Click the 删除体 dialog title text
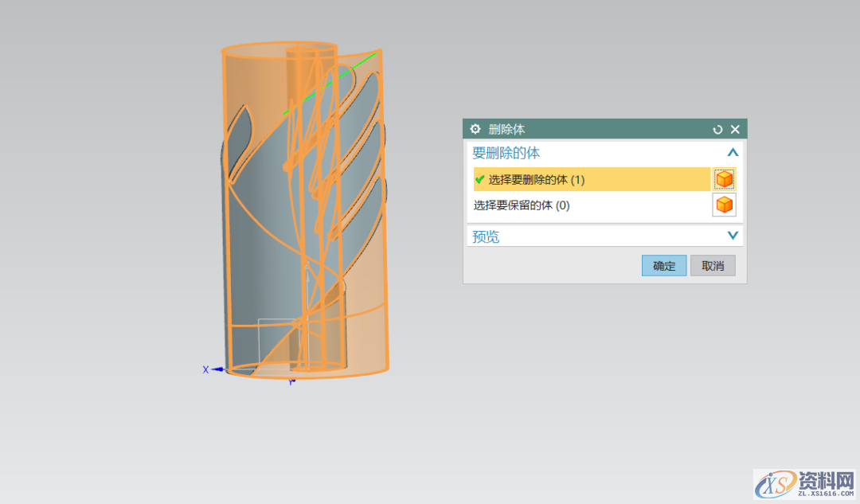The width and height of the screenshot is (860, 504). tap(506, 129)
